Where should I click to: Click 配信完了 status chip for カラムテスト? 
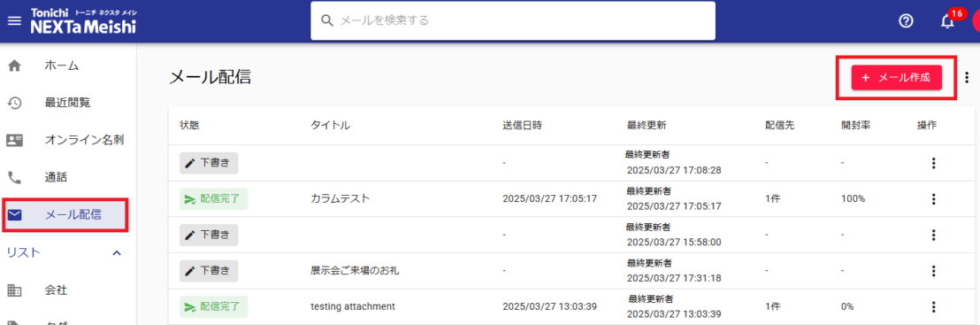coord(214,199)
